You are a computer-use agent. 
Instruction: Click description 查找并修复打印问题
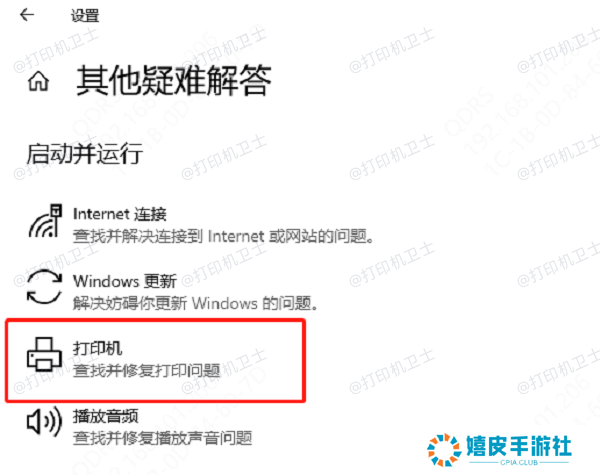click(x=147, y=371)
